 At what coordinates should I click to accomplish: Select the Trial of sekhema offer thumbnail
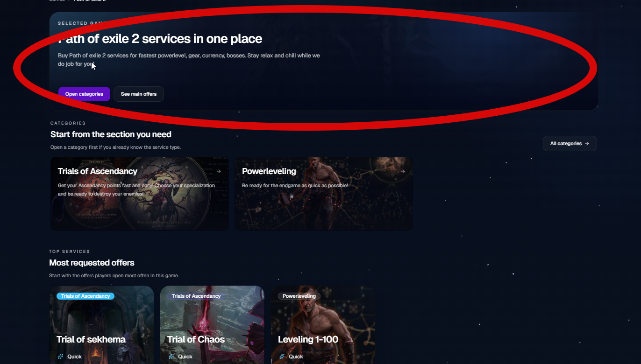coord(102,325)
